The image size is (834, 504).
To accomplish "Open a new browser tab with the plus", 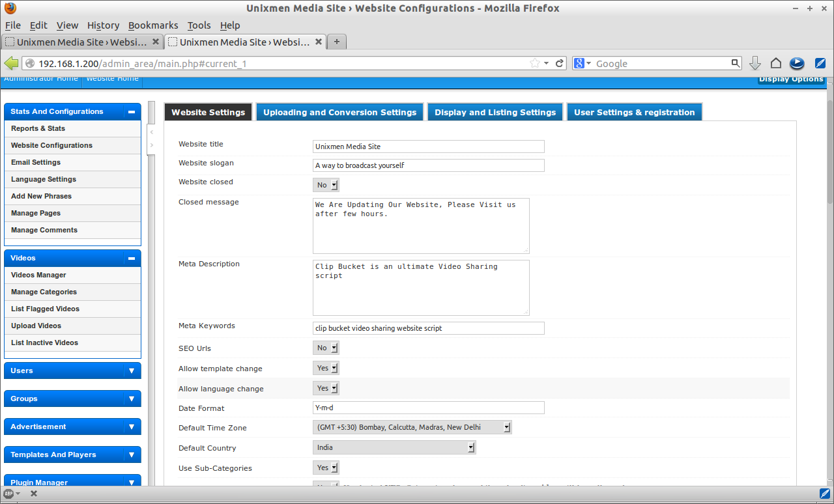I will [x=336, y=42].
